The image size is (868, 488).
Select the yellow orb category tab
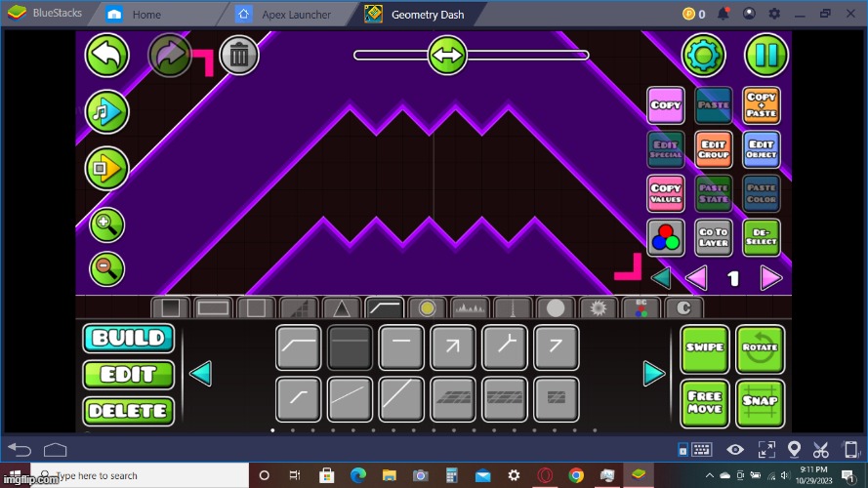(427, 307)
